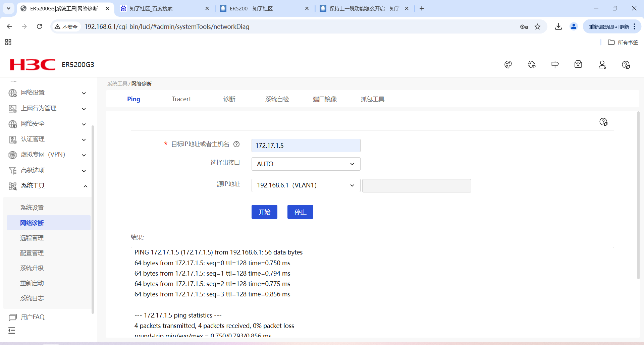Click the page's vertical scrollbar
Screen dimensions: 644x345
click(x=638, y=195)
